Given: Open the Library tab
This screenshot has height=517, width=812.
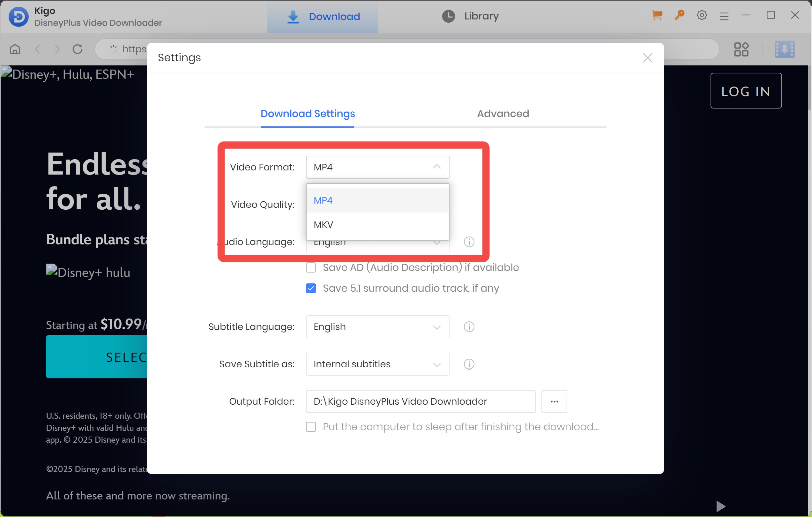Looking at the screenshot, I should point(470,16).
